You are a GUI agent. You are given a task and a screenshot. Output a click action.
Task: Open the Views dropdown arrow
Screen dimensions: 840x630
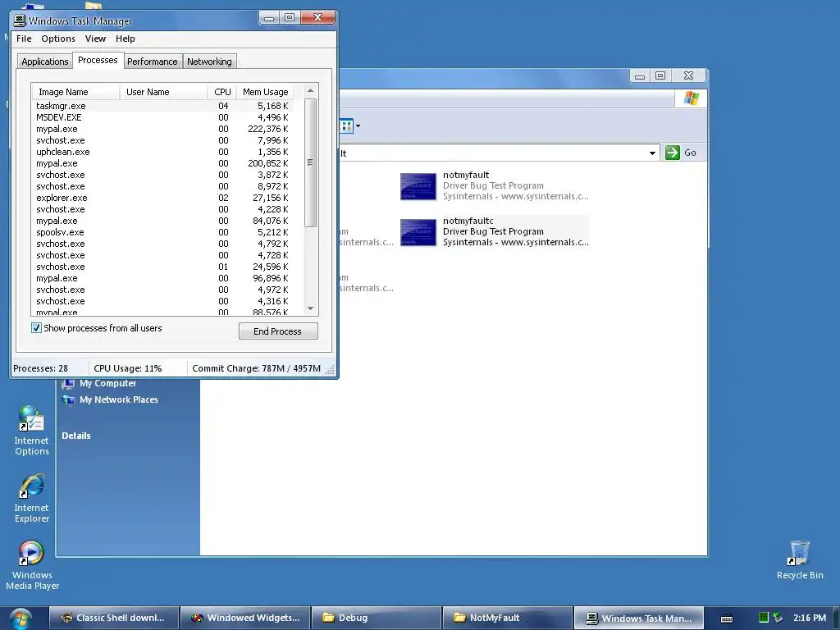[358, 126]
